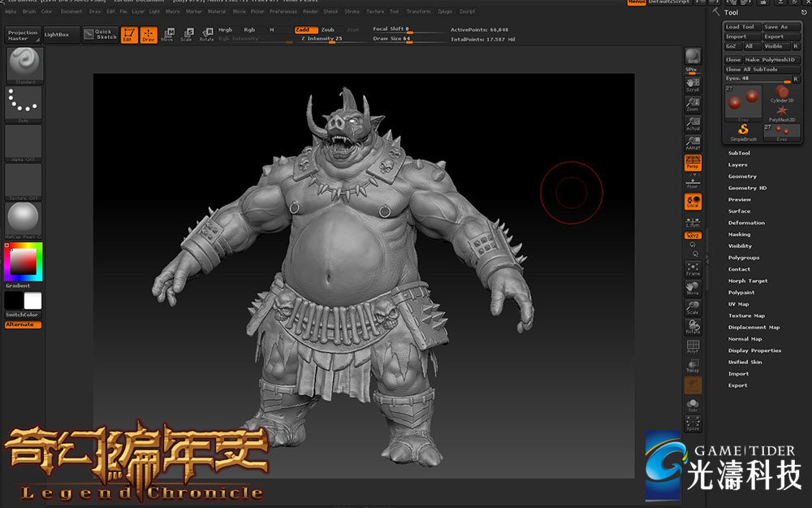Viewport: 812px width, 508px height.
Task: Click the Scroll canvas icon
Action: click(693, 85)
